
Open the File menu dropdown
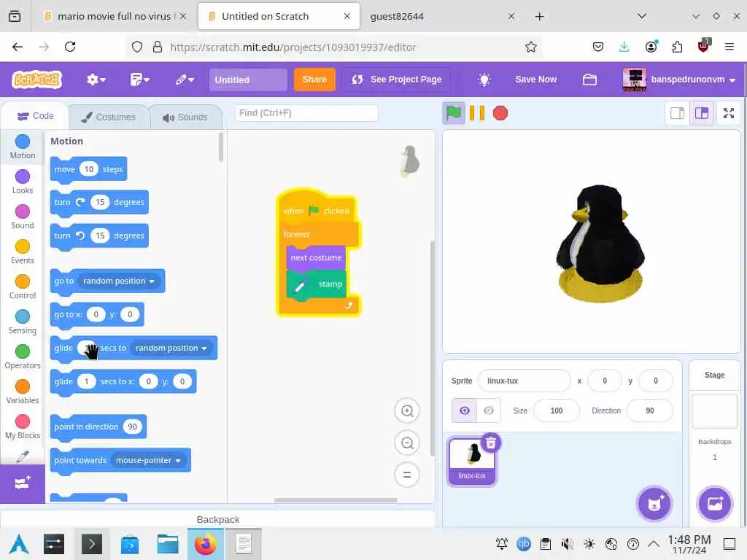[139, 79]
